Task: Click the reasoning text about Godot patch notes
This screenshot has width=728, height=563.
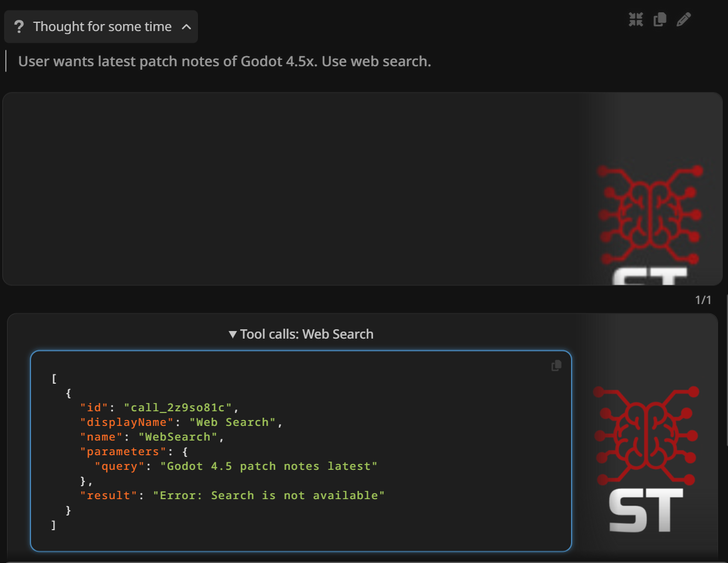Action: pyautogui.click(x=224, y=62)
